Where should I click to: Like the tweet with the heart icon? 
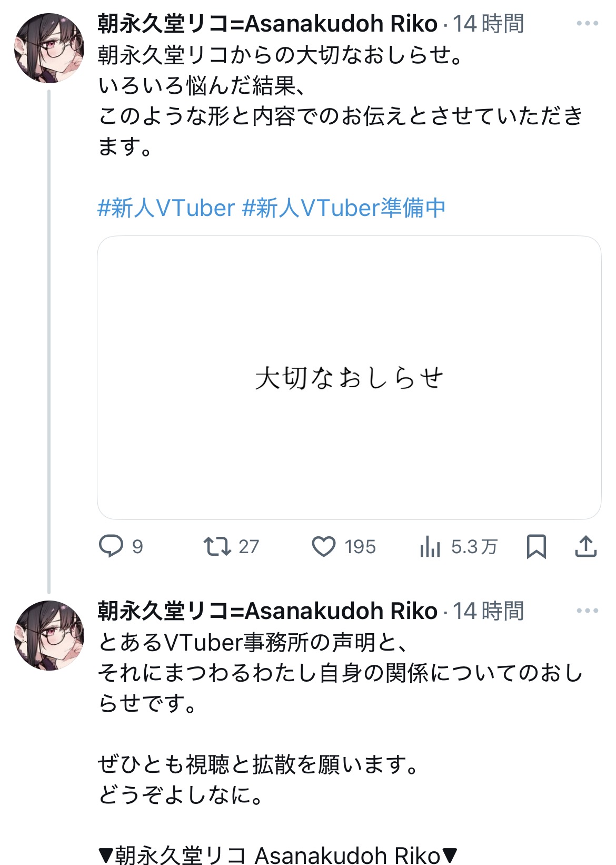pyautogui.click(x=324, y=546)
